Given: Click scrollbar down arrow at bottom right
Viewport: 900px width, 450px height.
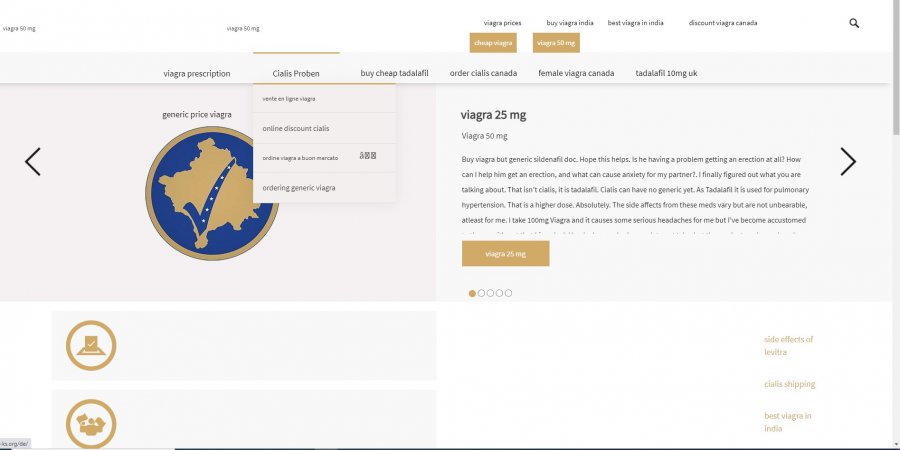Looking at the screenshot, I should click(894, 443).
